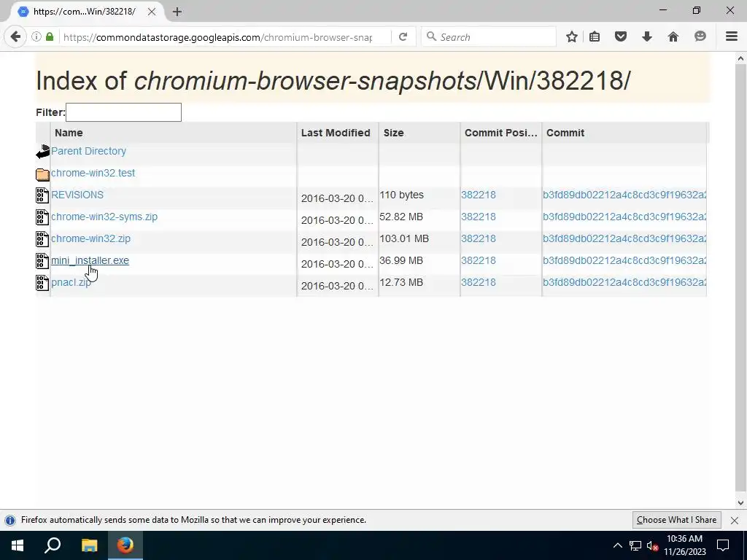This screenshot has height=560, width=747.
Task: Sort by the Commit Posi... column header
Action: point(500,133)
